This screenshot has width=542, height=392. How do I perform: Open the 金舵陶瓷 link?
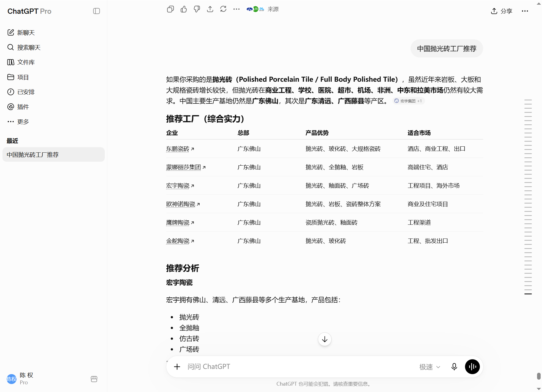[180, 241]
